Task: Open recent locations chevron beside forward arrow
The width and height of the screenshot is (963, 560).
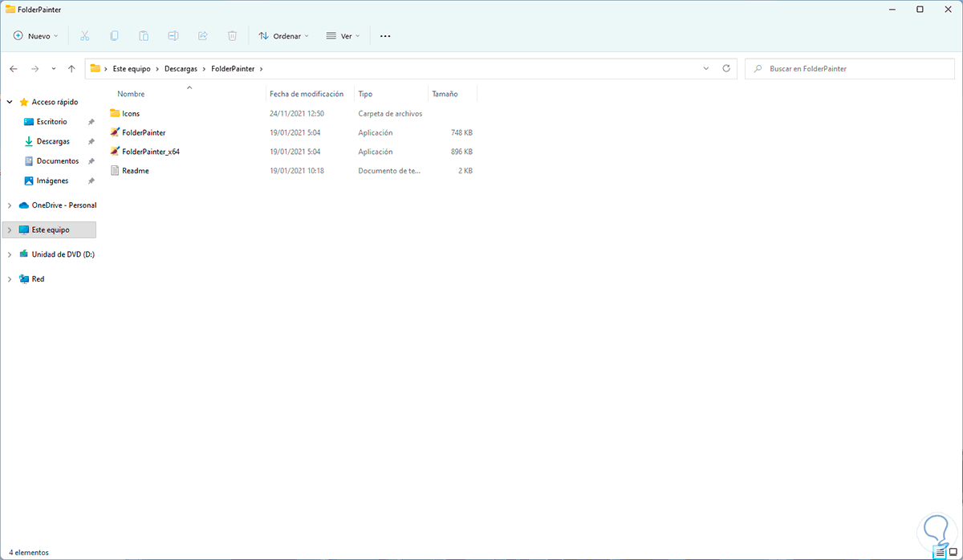Action: point(54,69)
